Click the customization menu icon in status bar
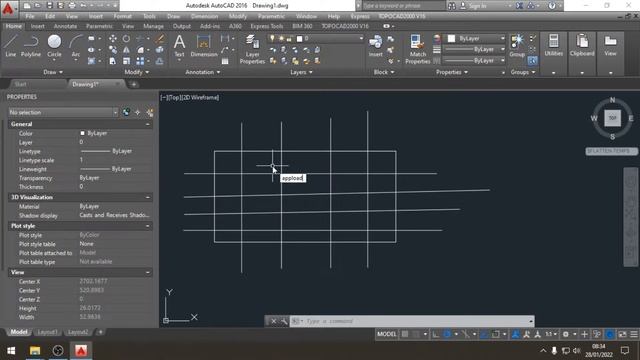The width and height of the screenshot is (640, 360). (634, 334)
